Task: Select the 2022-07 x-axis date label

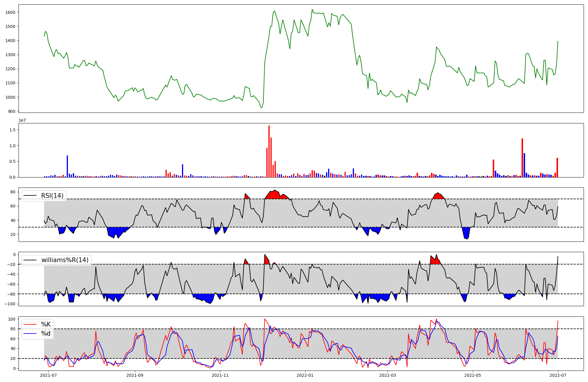Action: (558, 375)
